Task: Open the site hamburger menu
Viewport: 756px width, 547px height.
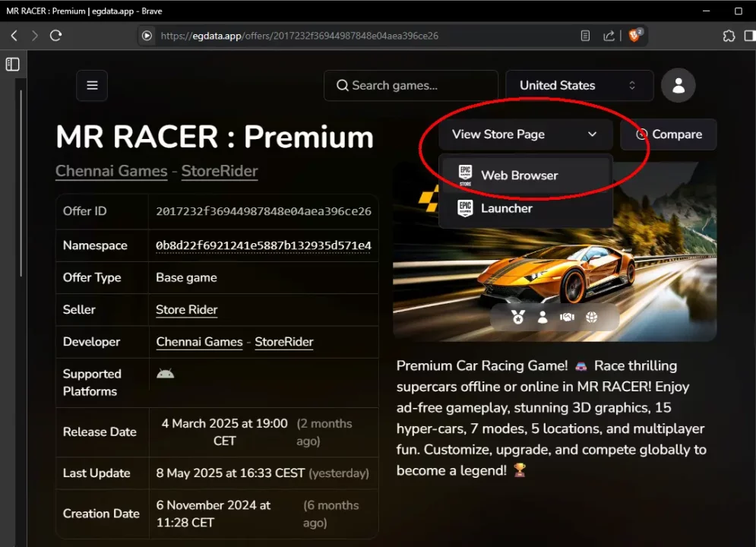Action: (91, 85)
